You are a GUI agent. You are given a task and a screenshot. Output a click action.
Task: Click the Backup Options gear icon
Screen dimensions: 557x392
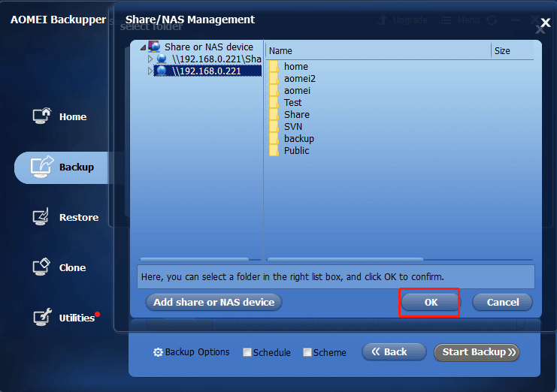coord(158,352)
